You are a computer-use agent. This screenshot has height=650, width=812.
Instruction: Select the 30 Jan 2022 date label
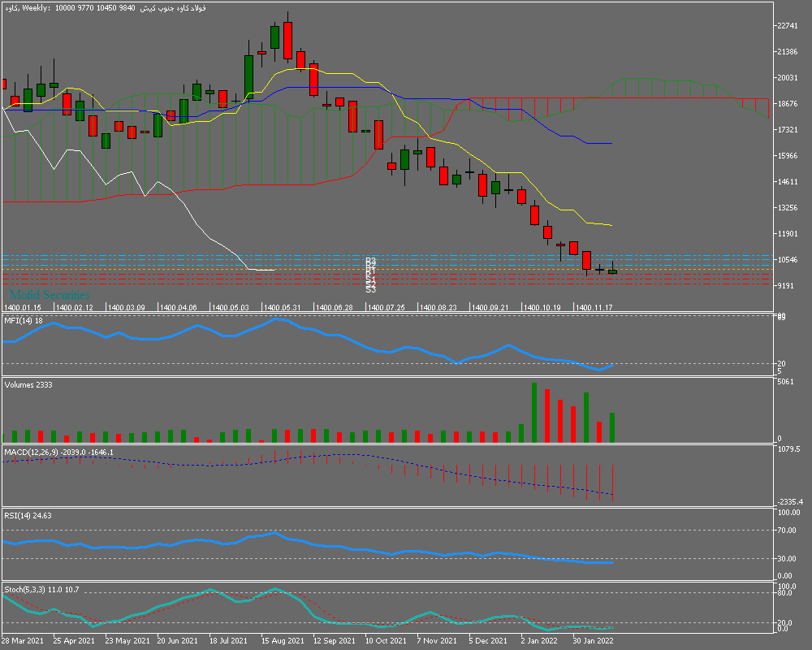pos(593,641)
